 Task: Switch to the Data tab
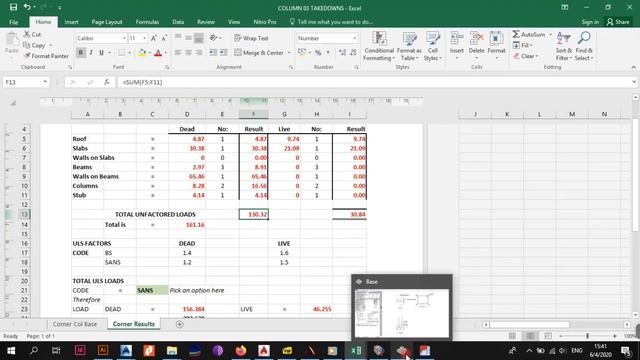tap(178, 22)
